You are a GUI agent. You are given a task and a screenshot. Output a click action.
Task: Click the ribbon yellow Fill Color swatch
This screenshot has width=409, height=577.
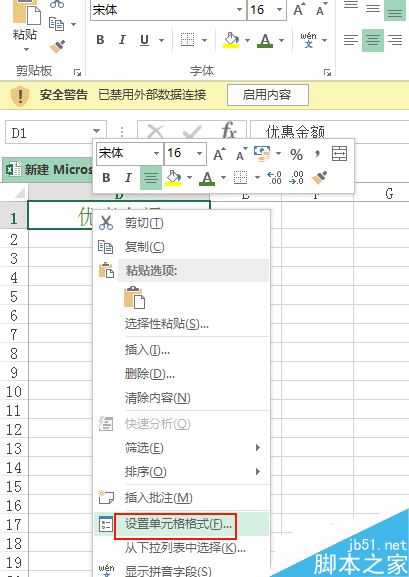[231, 40]
